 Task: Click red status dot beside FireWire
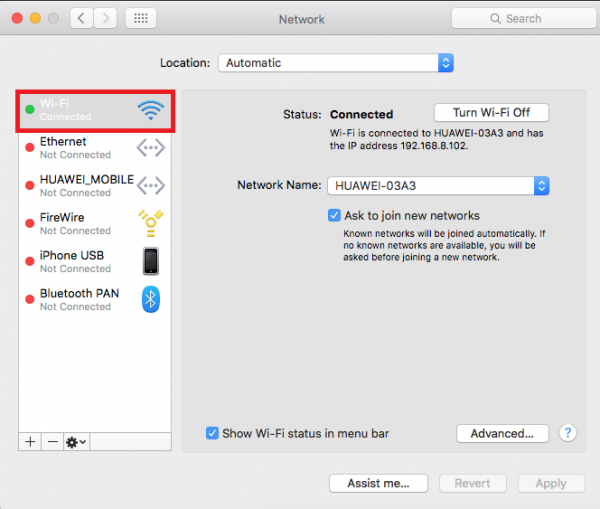pos(29,224)
